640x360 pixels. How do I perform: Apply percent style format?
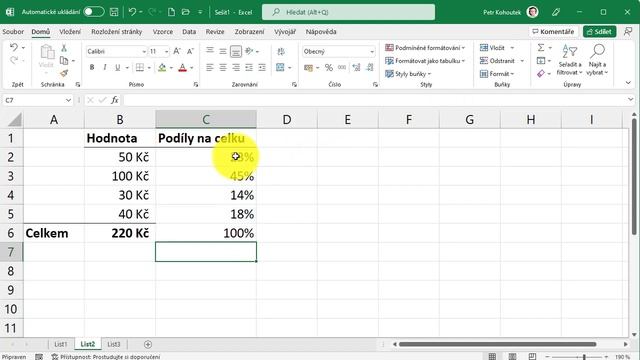pos(329,67)
